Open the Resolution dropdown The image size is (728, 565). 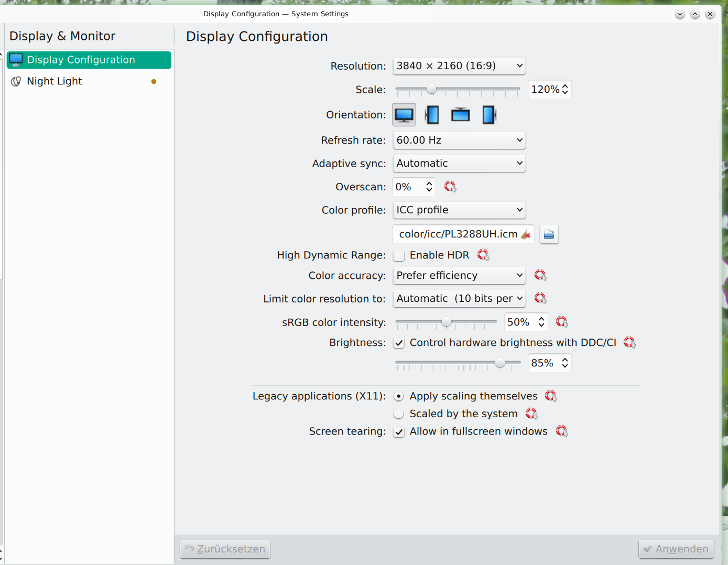pyautogui.click(x=459, y=66)
